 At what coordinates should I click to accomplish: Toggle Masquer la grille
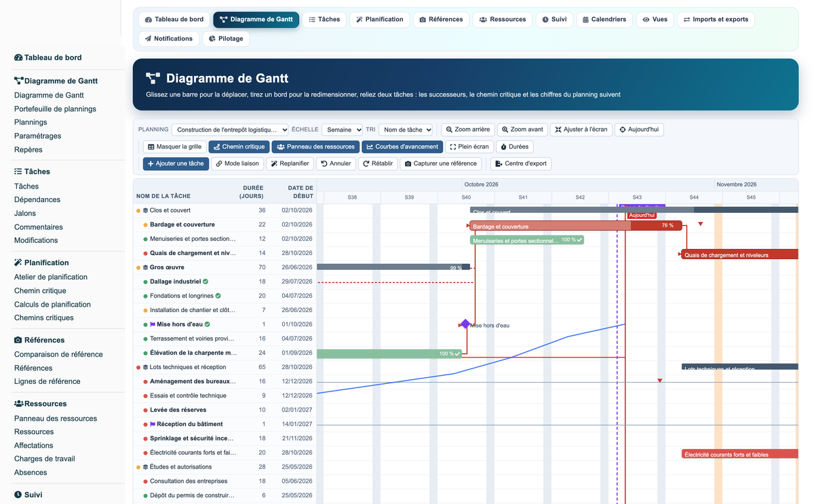coord(174,147)
